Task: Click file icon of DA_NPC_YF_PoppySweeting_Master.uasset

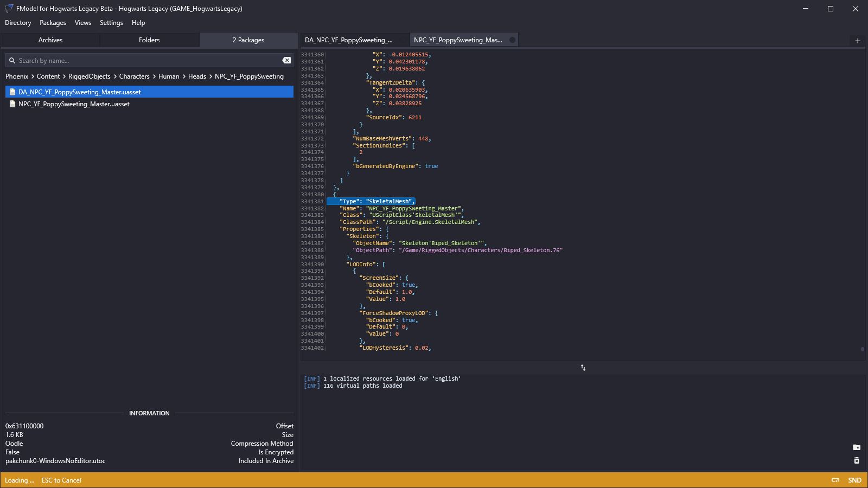Action: tap(12, 92)
